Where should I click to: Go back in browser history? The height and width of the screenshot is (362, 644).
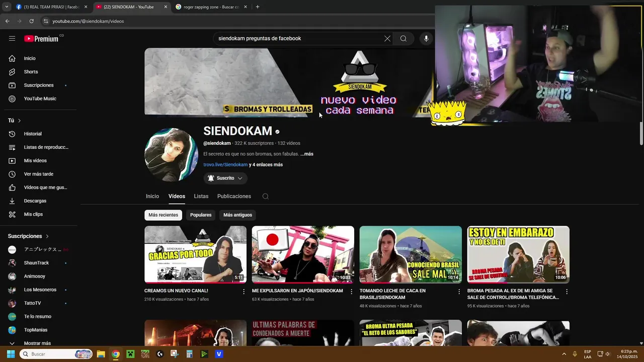tap(7, 21)
